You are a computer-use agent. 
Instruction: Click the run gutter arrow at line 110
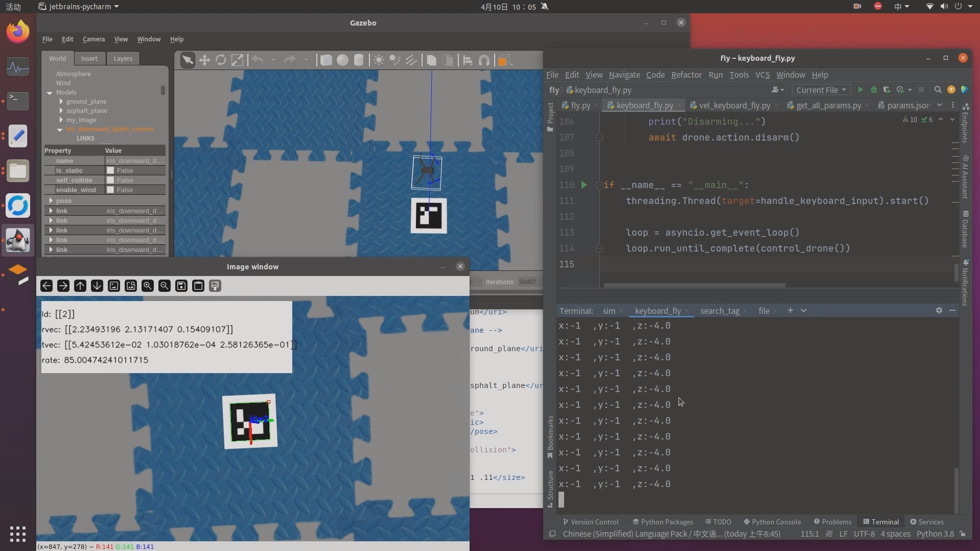tap(584, 185)
